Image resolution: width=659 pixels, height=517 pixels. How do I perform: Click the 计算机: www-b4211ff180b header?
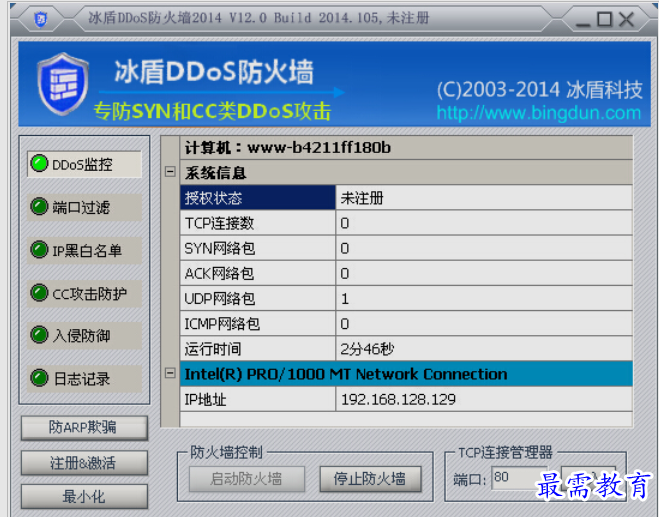click(406, 148)
